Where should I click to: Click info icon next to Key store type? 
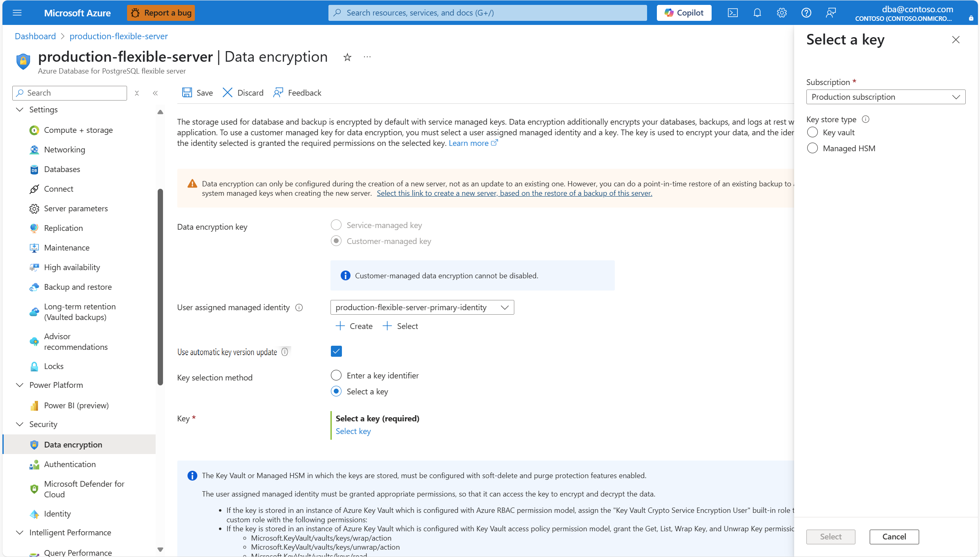(x=865, y=119)
